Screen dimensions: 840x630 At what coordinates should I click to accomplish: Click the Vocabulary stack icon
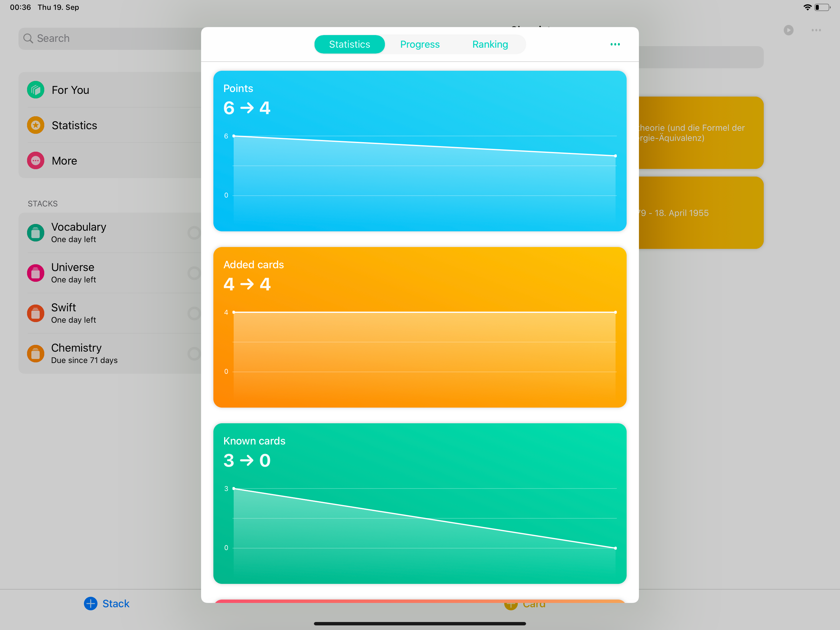[35, 233]
